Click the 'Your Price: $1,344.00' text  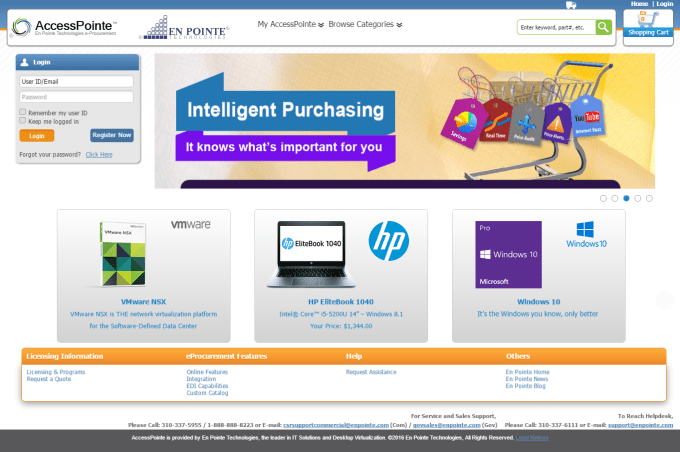pos(341,326)
